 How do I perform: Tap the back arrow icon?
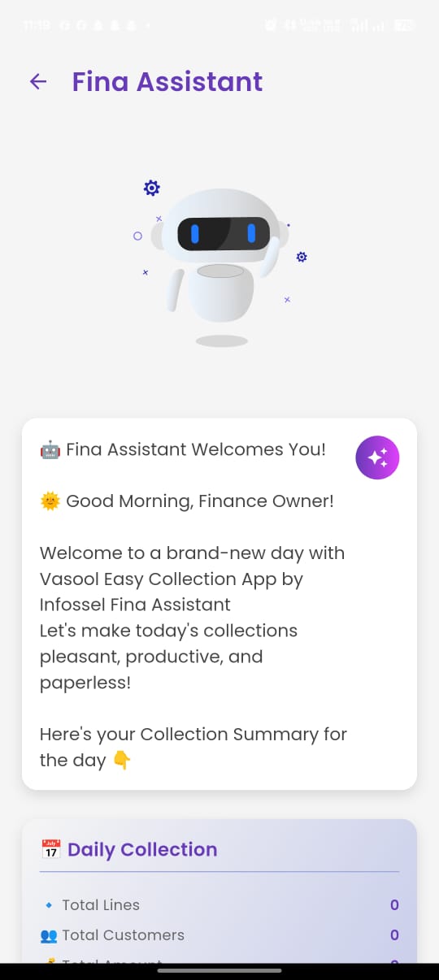point(38,81)
